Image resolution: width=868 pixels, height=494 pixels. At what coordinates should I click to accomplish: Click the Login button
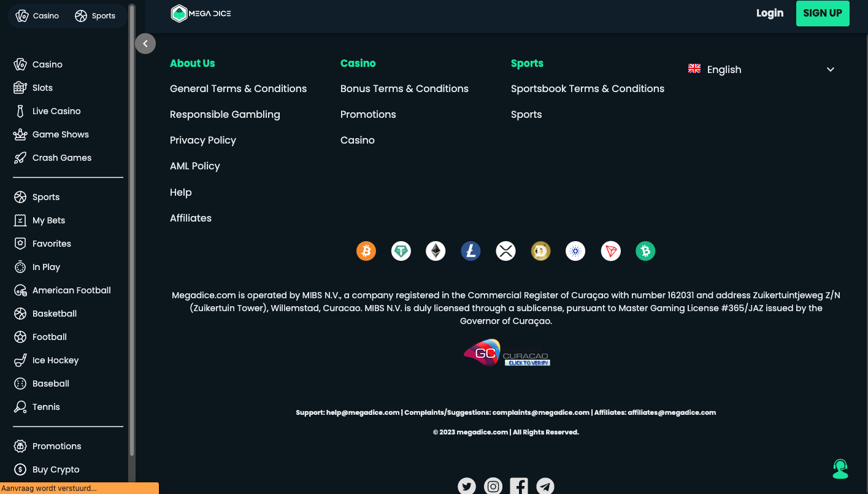770,14
